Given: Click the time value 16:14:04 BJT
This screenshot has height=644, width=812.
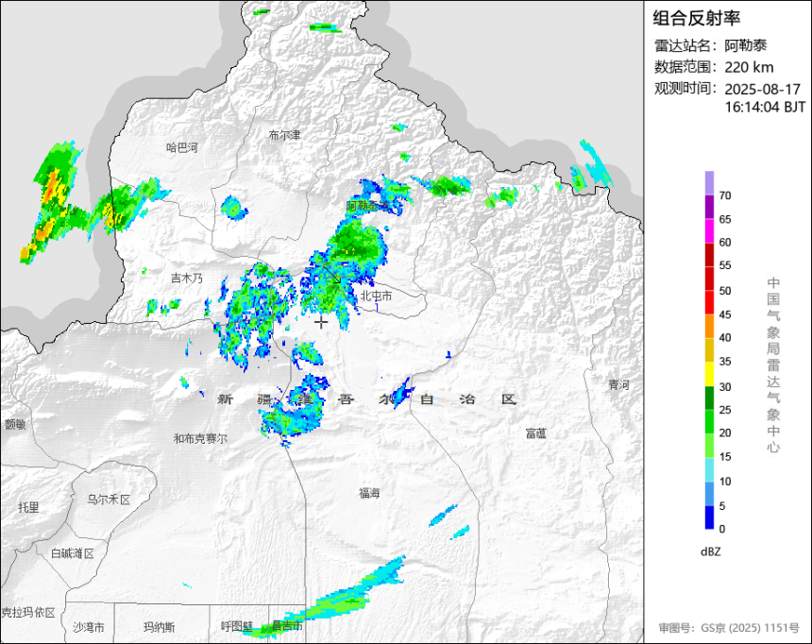Looking at the screenshot, I should pos(765,108).
